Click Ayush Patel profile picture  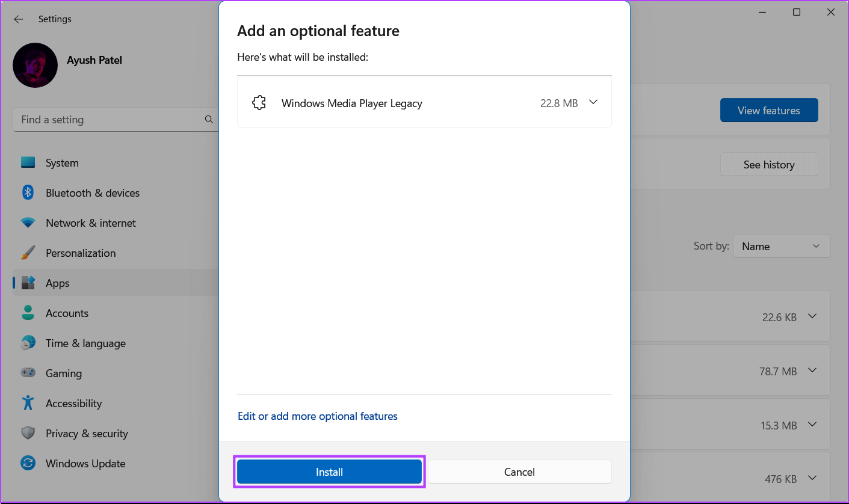click(x=35, y=66)
